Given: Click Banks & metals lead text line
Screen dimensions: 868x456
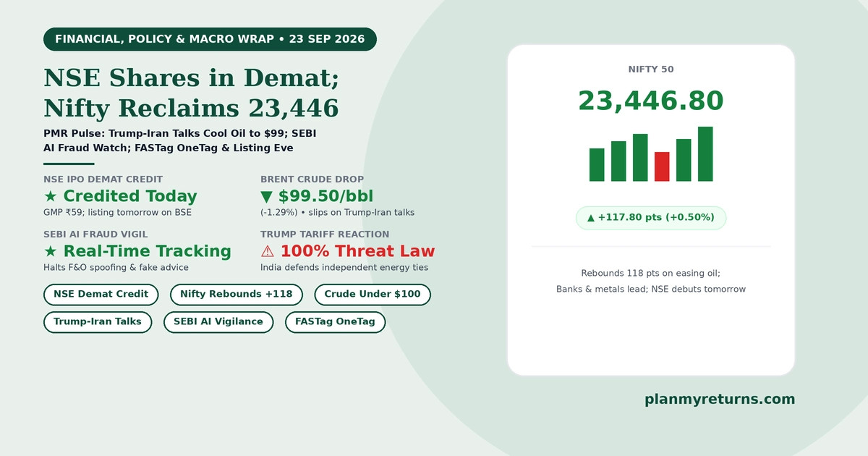Looking at the screenshot, I should click(x=651, y=290).
